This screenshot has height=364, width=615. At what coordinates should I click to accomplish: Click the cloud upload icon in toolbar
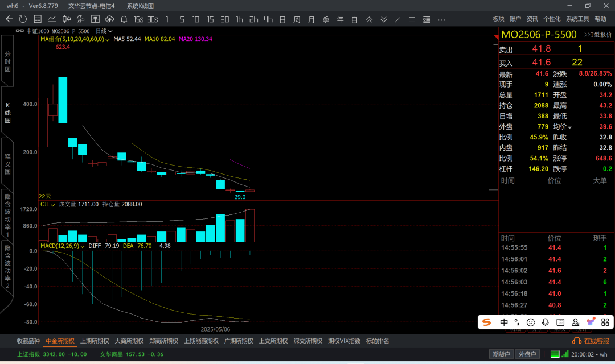(109, 19)
